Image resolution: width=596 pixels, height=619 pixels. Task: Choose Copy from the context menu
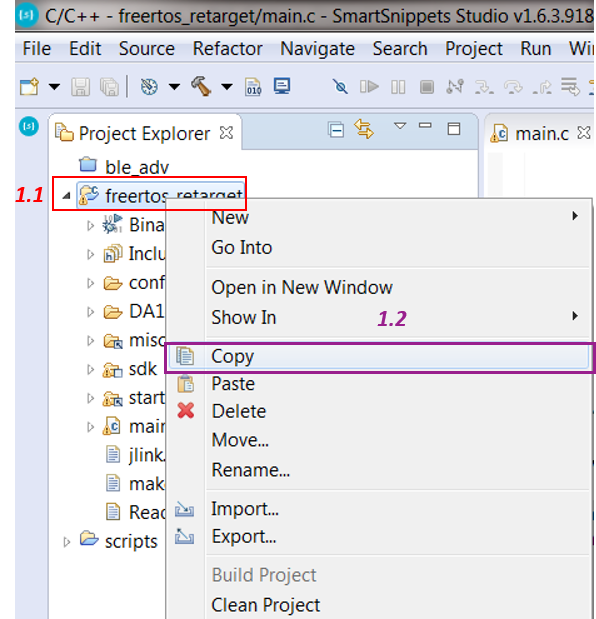(x=379, y=357)
